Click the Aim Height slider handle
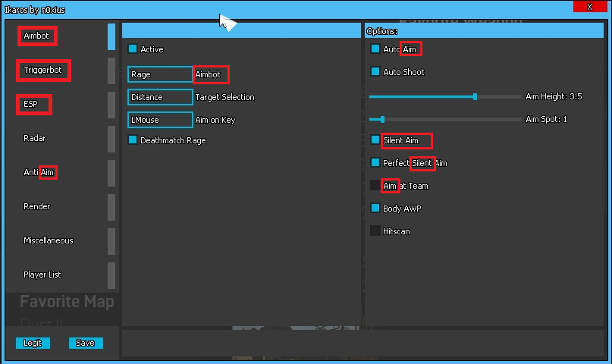 coord(475,97)
